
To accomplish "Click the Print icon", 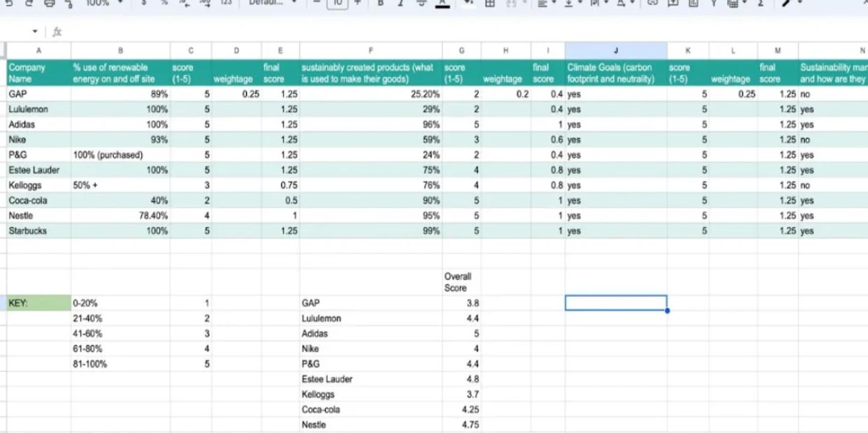I will [x=49, y=3].
